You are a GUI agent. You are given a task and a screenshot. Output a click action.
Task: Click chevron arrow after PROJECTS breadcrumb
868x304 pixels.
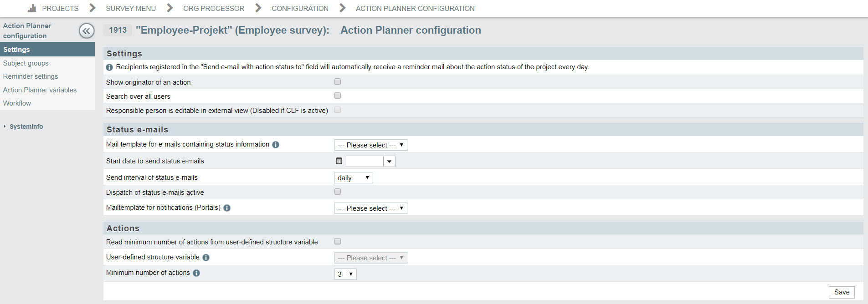(92, 8)
